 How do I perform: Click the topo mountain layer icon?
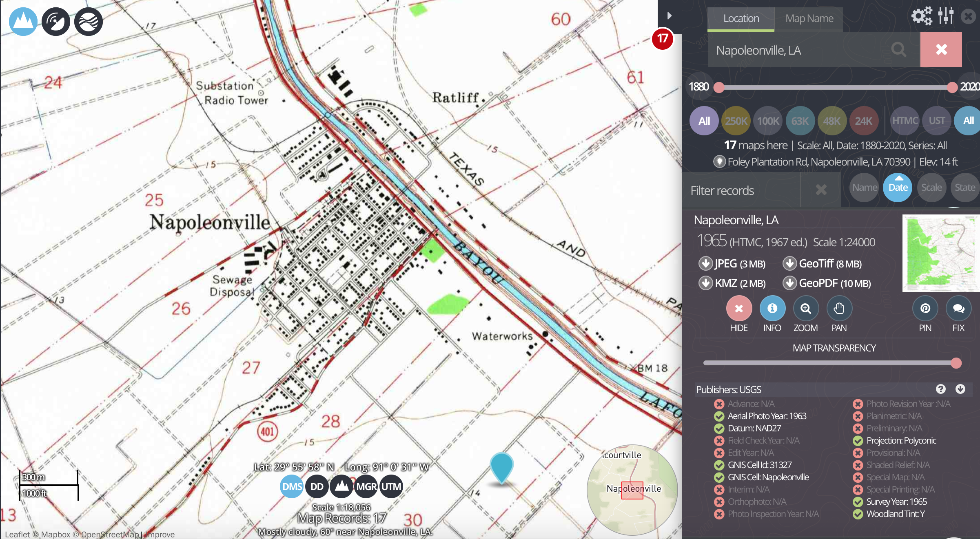pyautogui.click(x=23, y=22)
